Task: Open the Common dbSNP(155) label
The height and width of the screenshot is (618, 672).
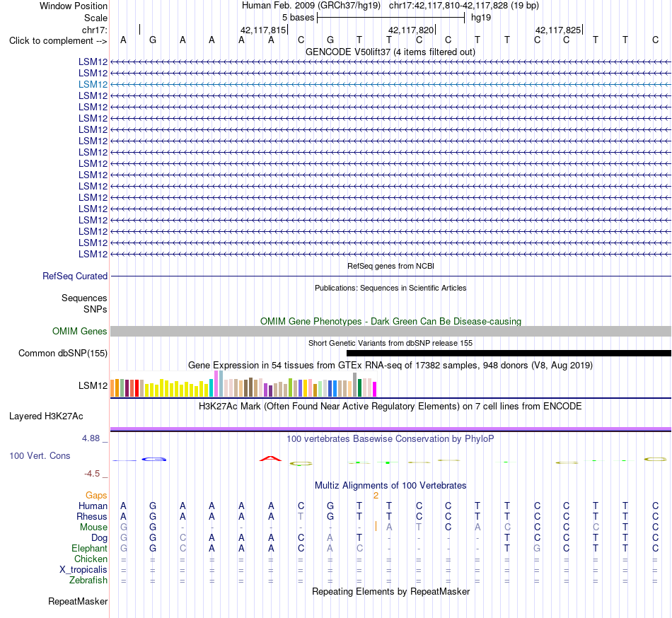Action: click(62, 354)
